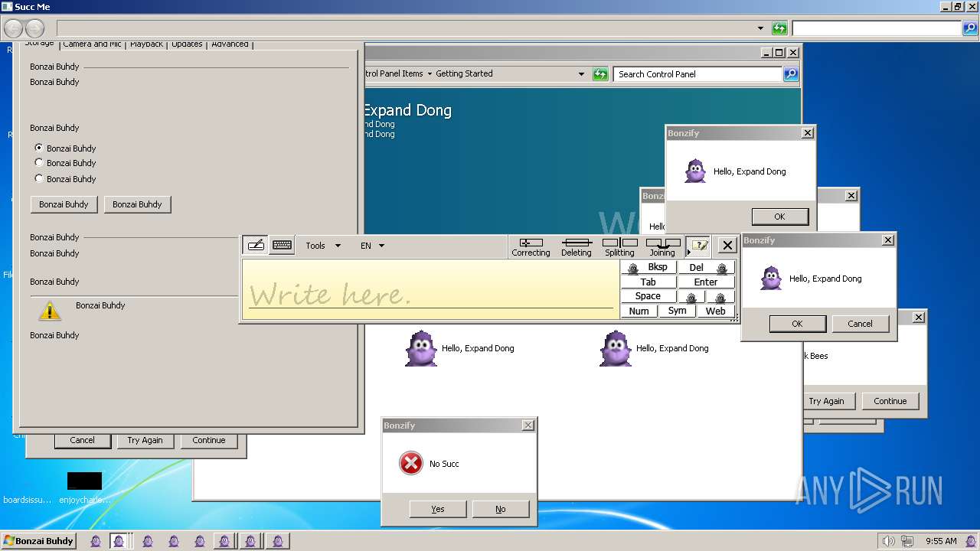Click into the Write here handwriting area
The image size is (980, 551).
coord(431,289)
